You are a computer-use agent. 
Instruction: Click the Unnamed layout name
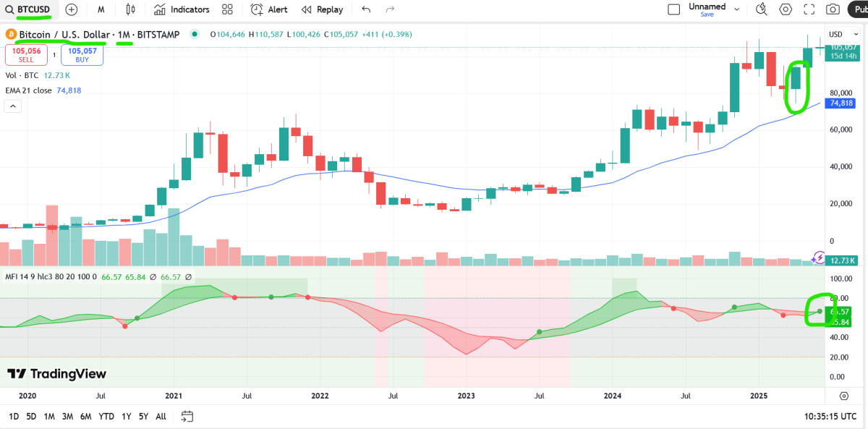707,6
